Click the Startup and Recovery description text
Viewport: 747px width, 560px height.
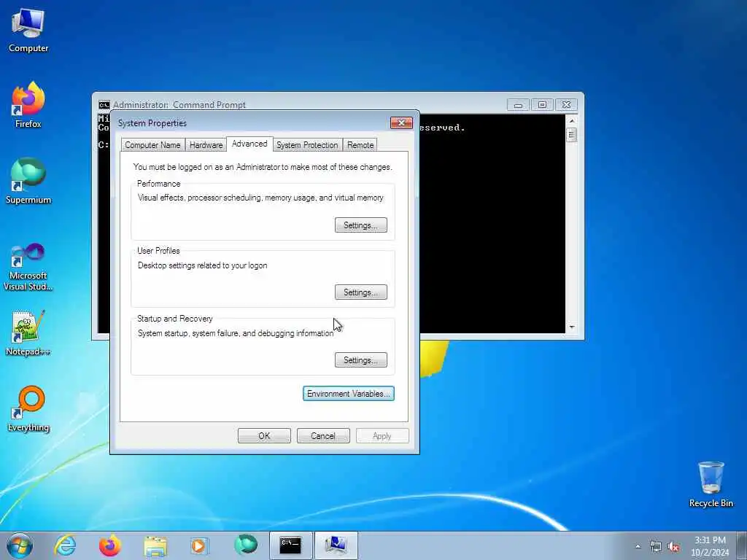[x=236, y=333]
